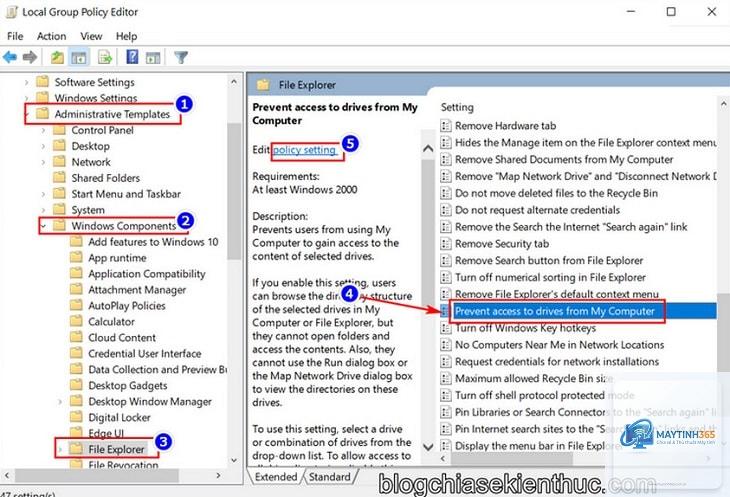
Task: Select Remove File Explorer's default context menu
Action: pos(557,294)
